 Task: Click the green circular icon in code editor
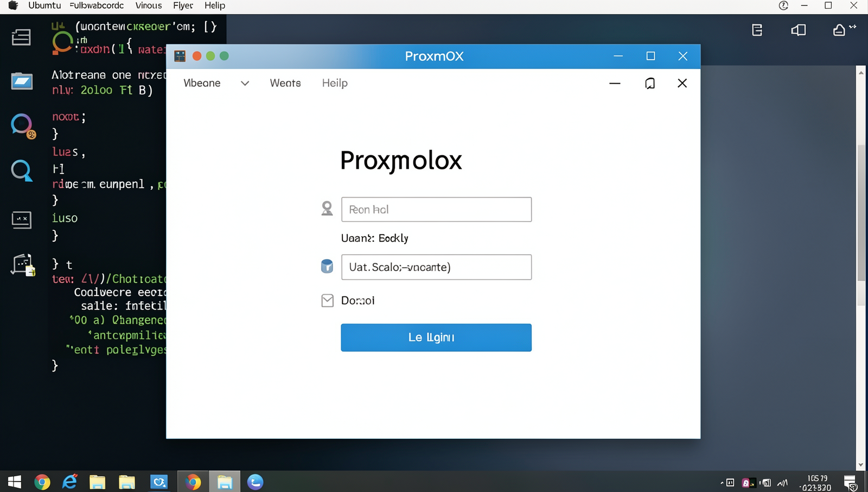[62, 43]
